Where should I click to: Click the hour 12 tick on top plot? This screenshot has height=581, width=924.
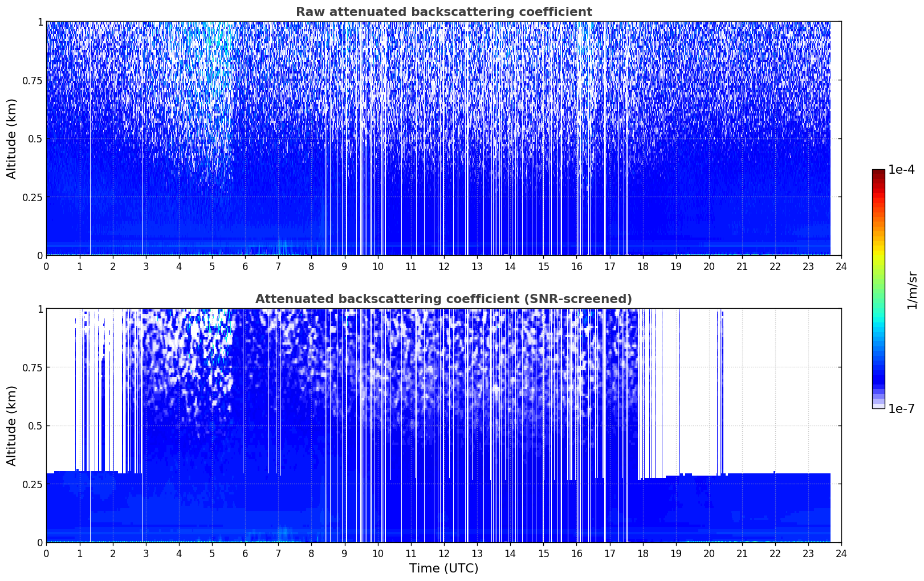pos(443,266)
